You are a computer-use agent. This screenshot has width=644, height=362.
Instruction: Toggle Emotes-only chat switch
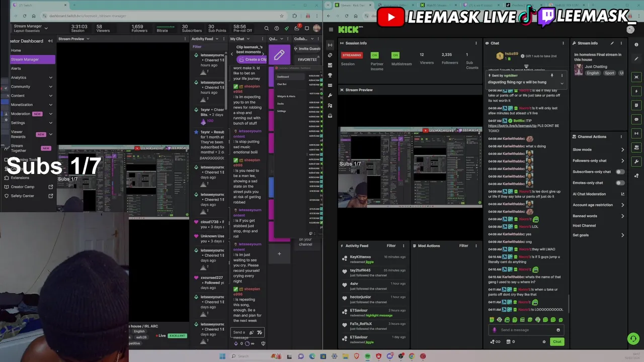(620, 183)
